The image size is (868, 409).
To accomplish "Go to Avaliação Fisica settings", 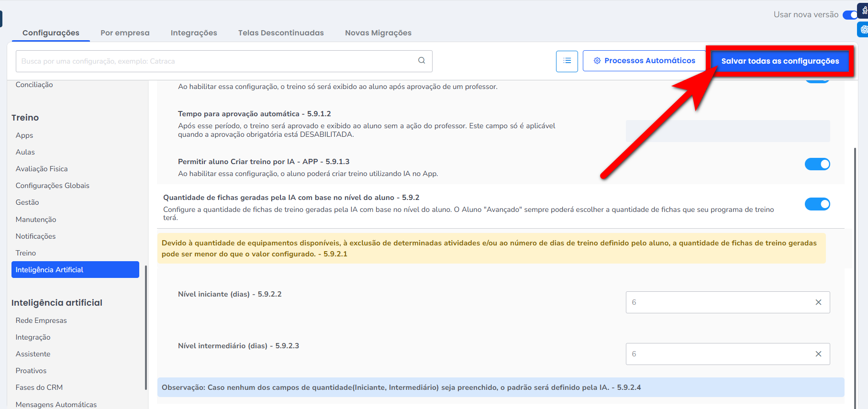I will pos(42,169).
